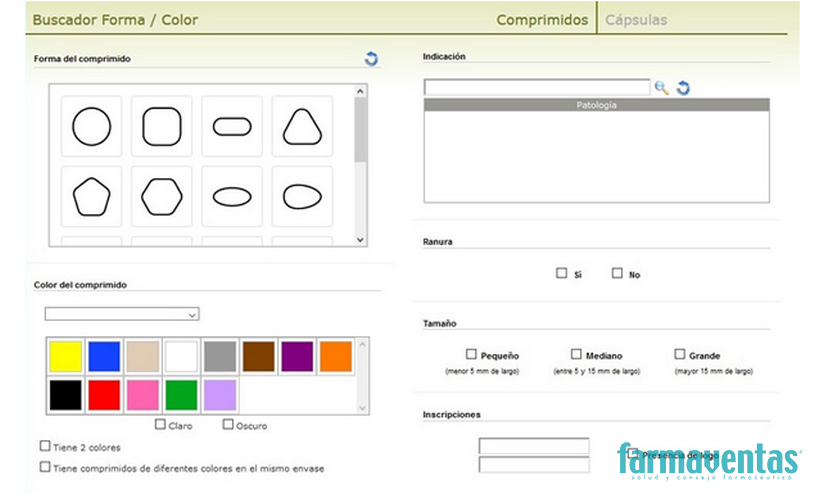Select the rounded square tablet shape

[x=162, y=126]
